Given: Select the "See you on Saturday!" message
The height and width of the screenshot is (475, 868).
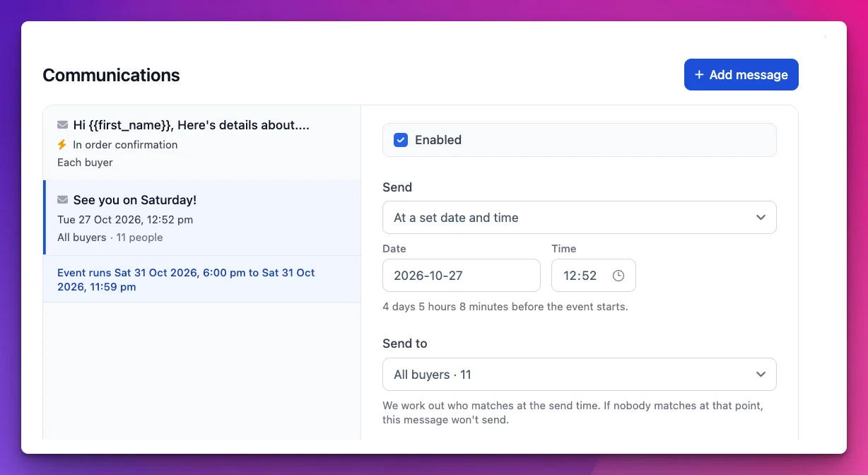Looking at the screenshot, I should click(202, 218).
